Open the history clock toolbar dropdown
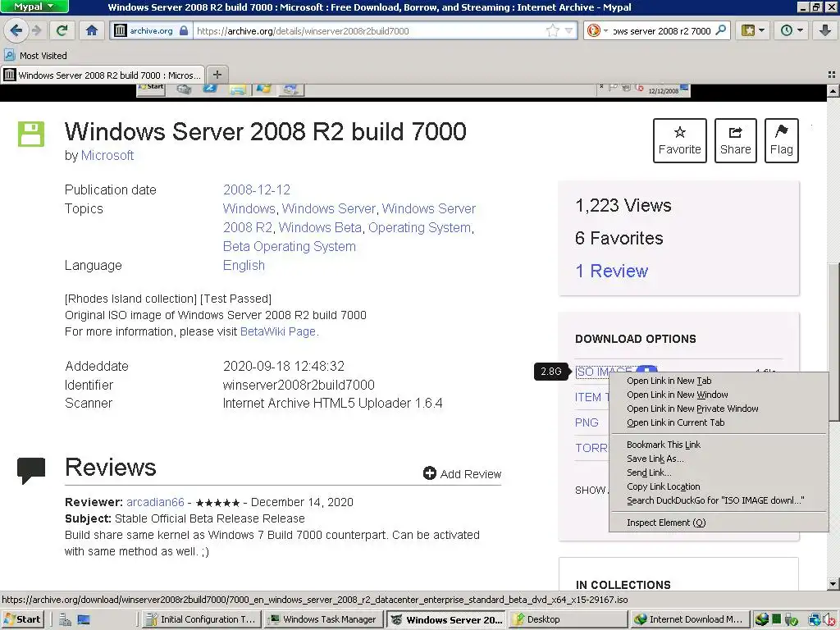840x630 pixels. (792, 30)
